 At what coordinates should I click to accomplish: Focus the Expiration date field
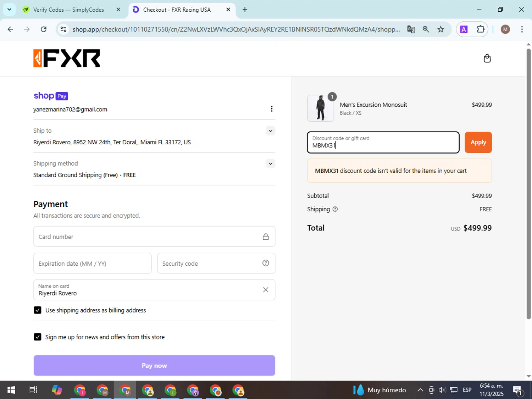[93, 263]
